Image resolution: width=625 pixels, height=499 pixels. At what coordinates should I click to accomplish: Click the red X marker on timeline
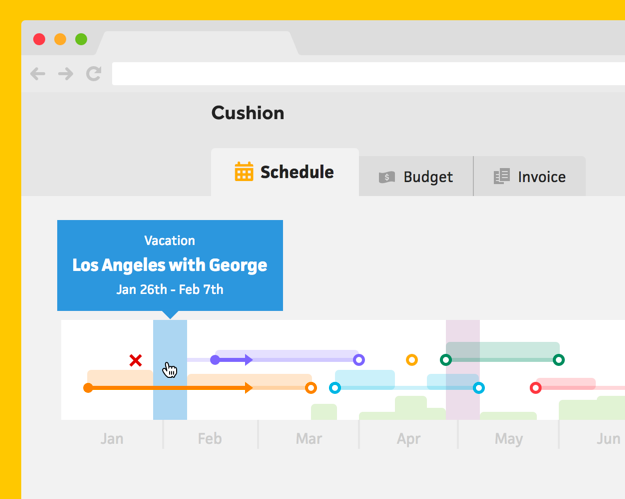pyautogui.click(x=136, y=360)
